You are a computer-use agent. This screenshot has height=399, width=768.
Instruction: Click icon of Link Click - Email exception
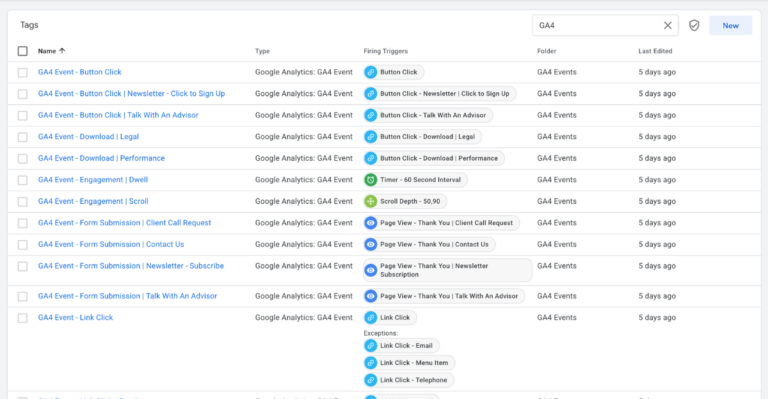coord(371,346)
